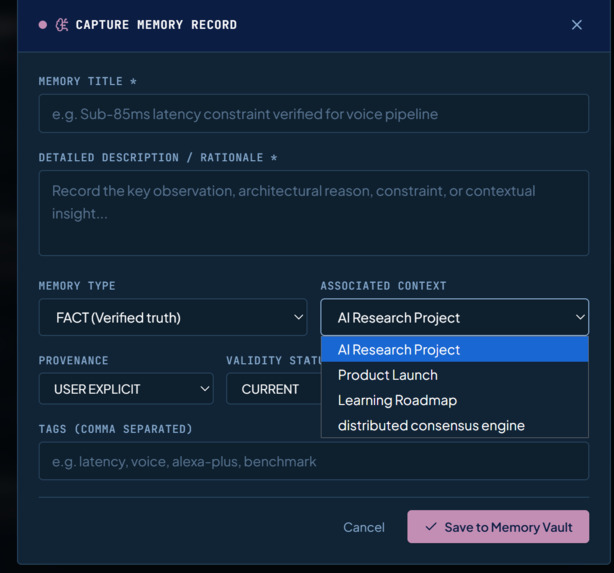Select AI Research Project option in list
This screenshot has height=573, width=614.
coord(455,349)
